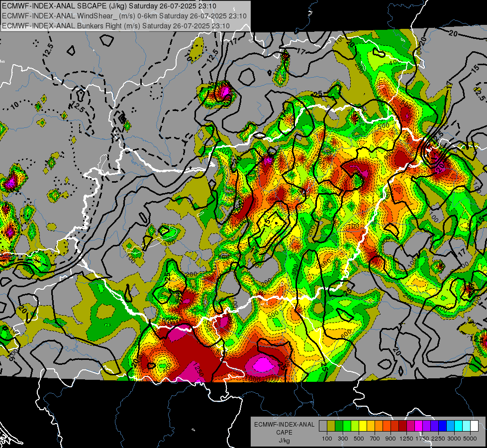The width and height of the screenshot is (487, 448).
Task: Select the dark green legend swatch
Action: 339,426
